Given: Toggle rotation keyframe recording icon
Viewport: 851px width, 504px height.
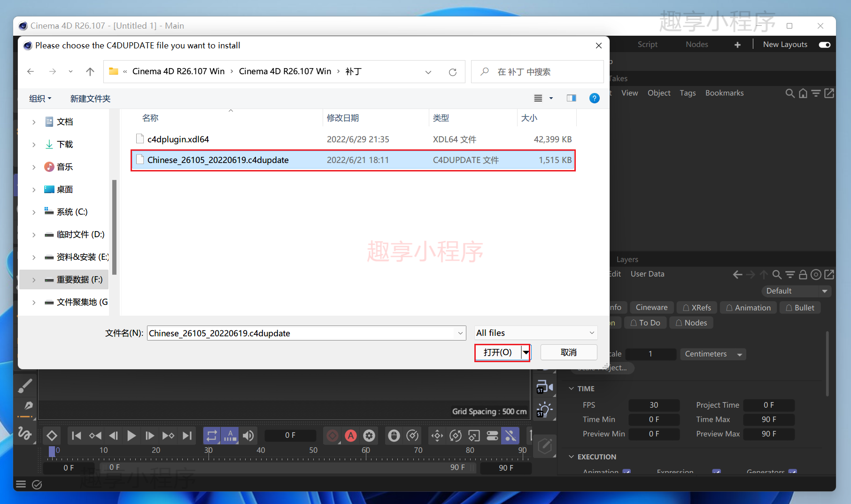Looking at the screenshot, I should coord(456,436).
